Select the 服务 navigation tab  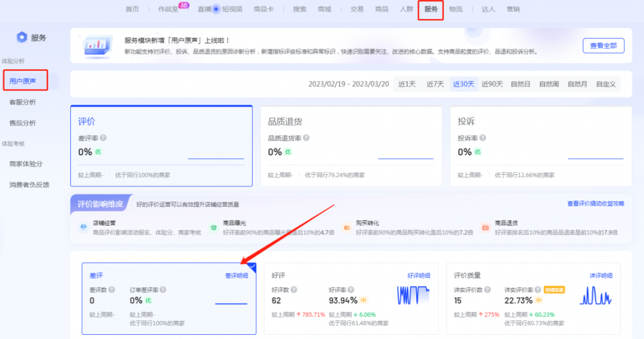coord(431,9)
